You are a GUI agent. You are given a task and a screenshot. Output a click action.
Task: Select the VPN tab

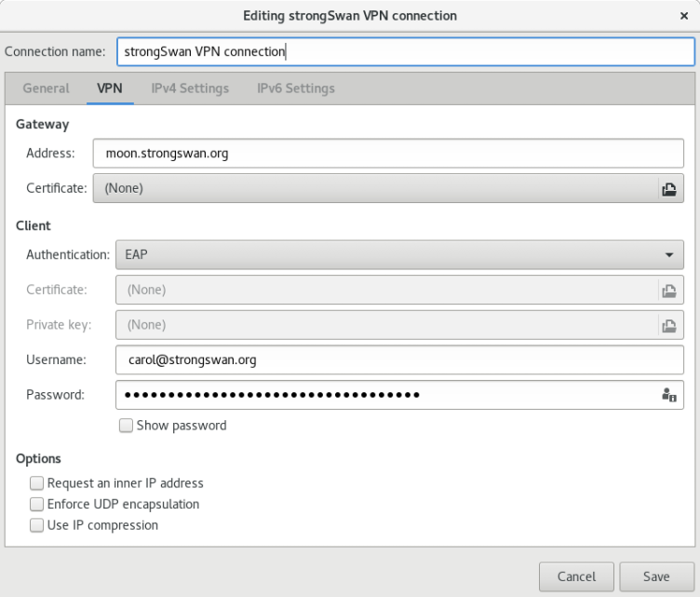(x=110, y=88)
